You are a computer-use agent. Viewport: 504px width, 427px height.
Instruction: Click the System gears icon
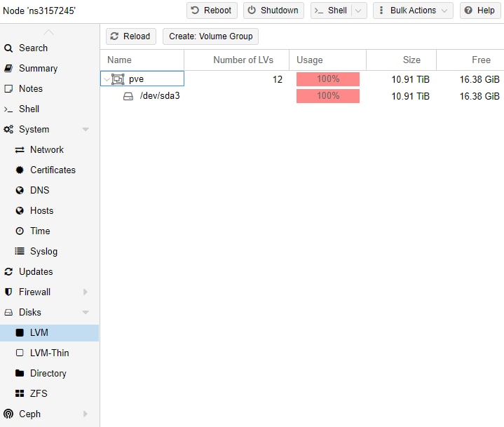[8, 130]
